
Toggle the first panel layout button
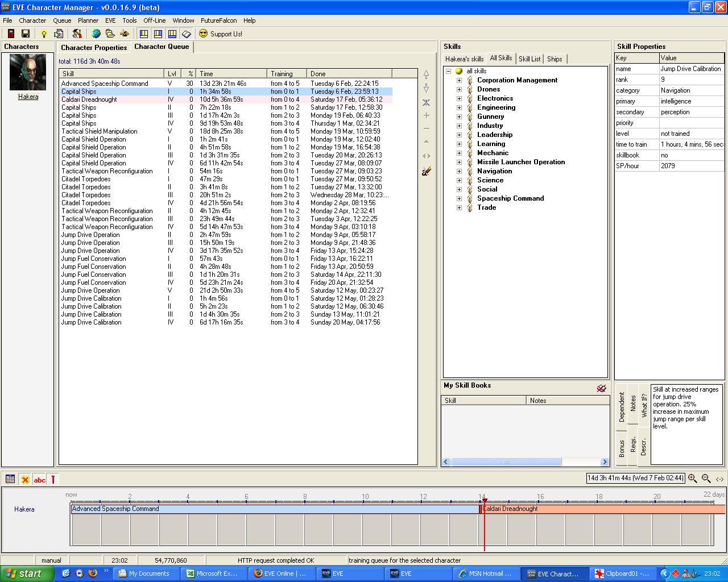coord(144,34)
